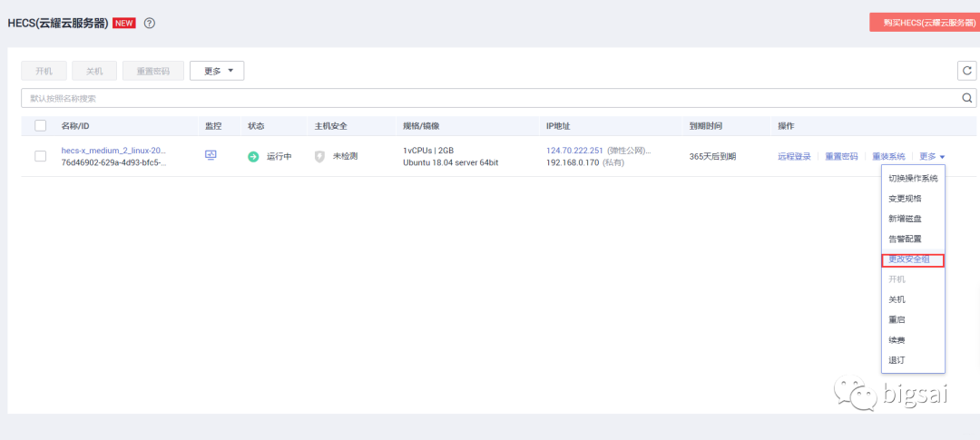Open the 更多 dropdown in the toolbar
Viewport: 980px width, 440px height.
[x=217, y=71]
